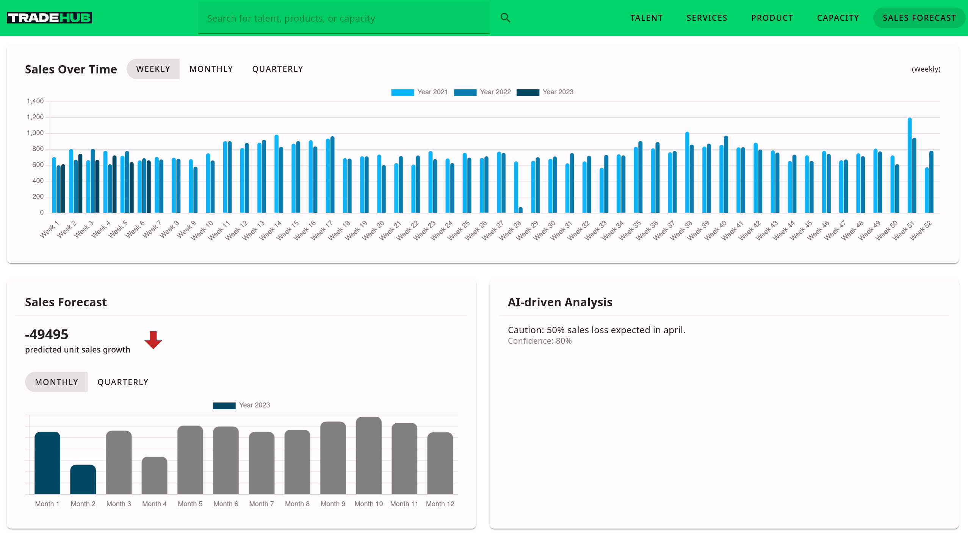The width and height of the screenshot is (968, 560).
Task: Go to the Product page
Action: tap(772, 18)
